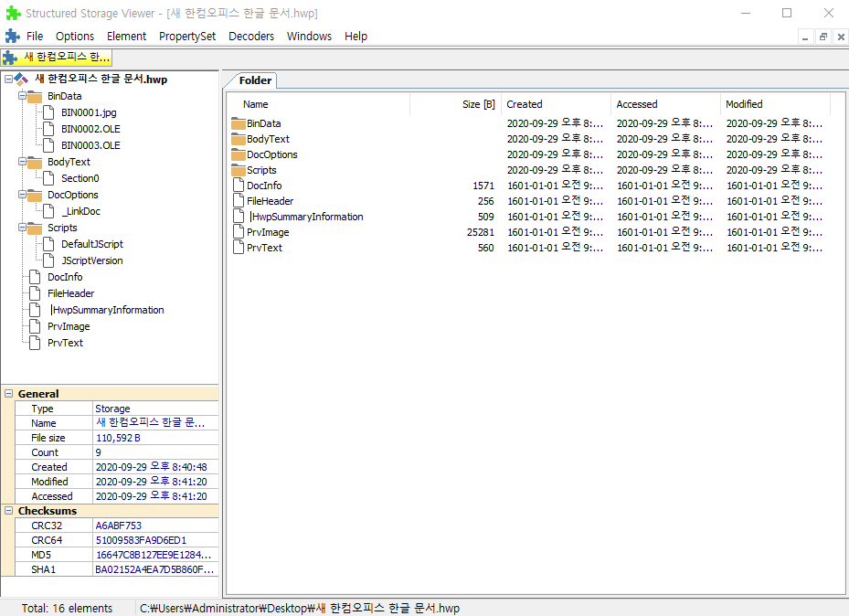Click PrvImage size value 25281
This screenshot has height=616, width=849.
click(x=481, y=232)
